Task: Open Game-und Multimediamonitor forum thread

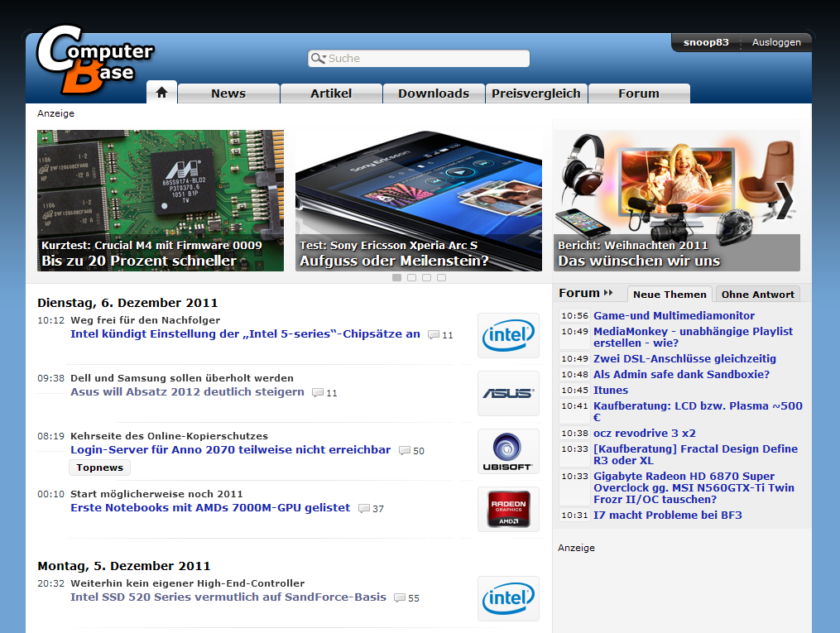Action: tap(674, 315)
